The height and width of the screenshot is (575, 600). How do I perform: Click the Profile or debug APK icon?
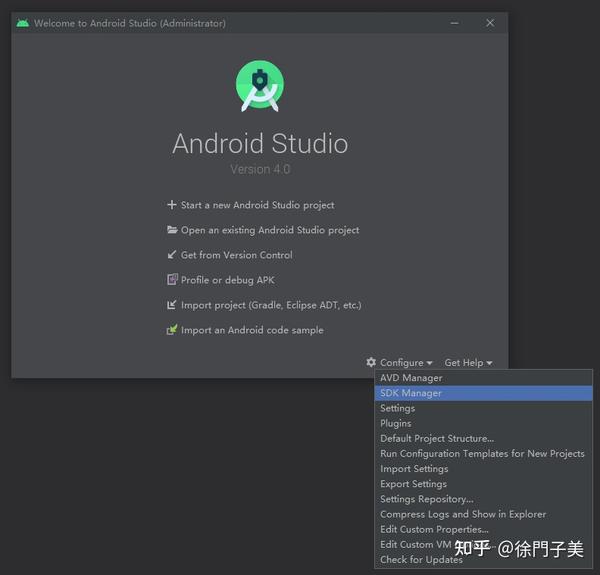[172, 280]
